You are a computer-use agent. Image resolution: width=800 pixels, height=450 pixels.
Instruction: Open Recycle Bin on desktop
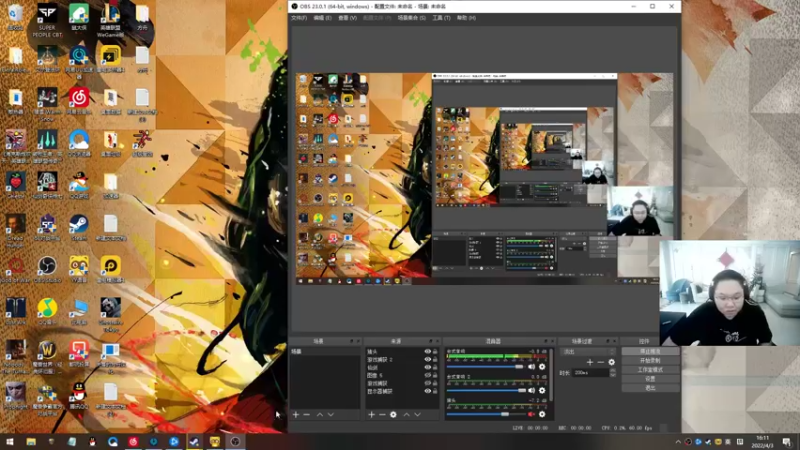point(15,17)
